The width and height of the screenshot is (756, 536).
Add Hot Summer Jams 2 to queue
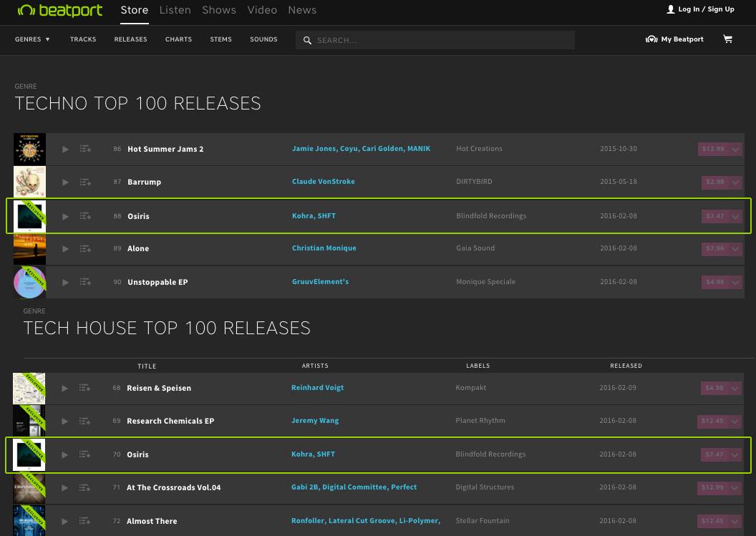(85, 149)
